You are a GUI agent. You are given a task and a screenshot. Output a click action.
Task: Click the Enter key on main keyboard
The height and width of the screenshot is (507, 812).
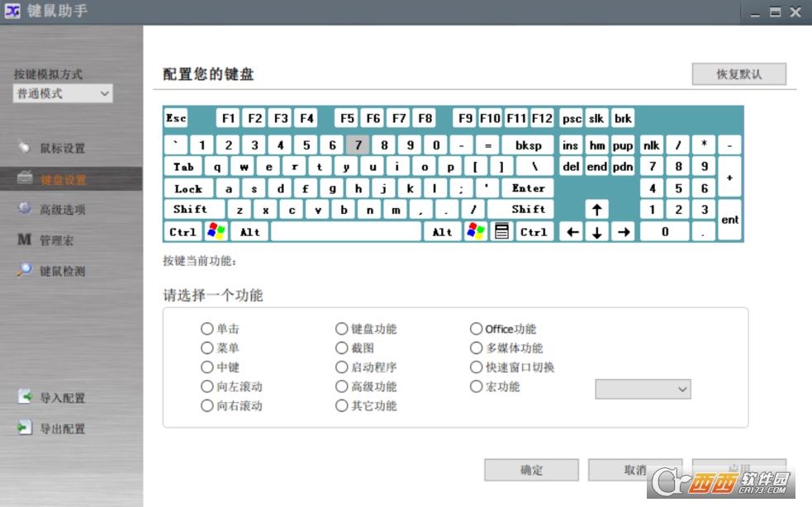coord(528,188)
